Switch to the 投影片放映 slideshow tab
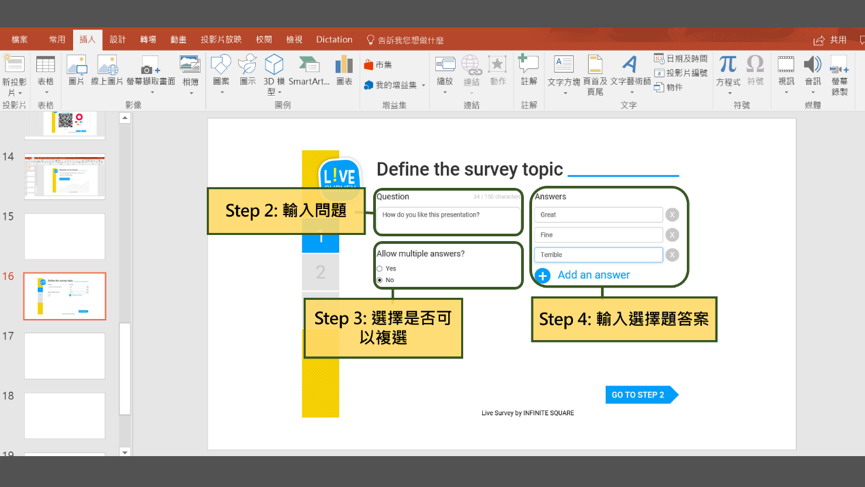This screenshot has width=865, height=487. click(221, 40)
